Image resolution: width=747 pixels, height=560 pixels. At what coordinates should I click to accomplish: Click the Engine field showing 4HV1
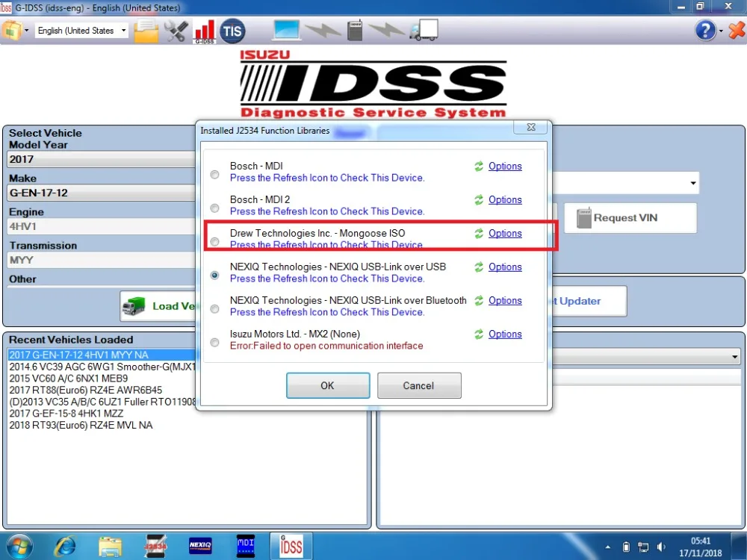pos(102,226)
